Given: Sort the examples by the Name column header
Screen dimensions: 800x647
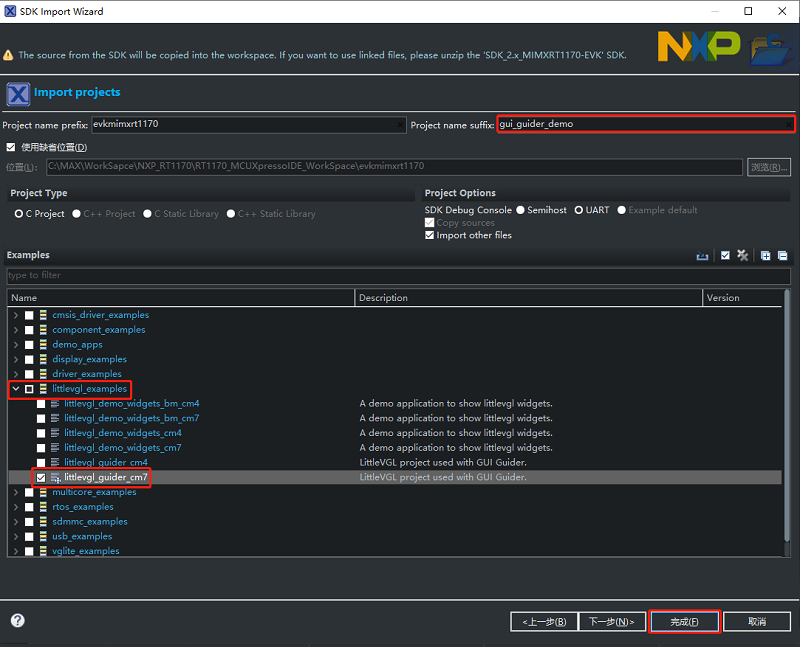Looking at the screenshot, I should [181, 297].
